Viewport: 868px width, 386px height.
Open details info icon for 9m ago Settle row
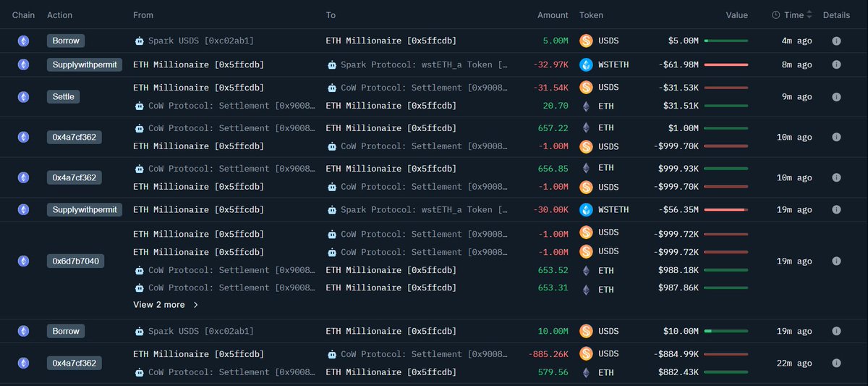point(836,96)
